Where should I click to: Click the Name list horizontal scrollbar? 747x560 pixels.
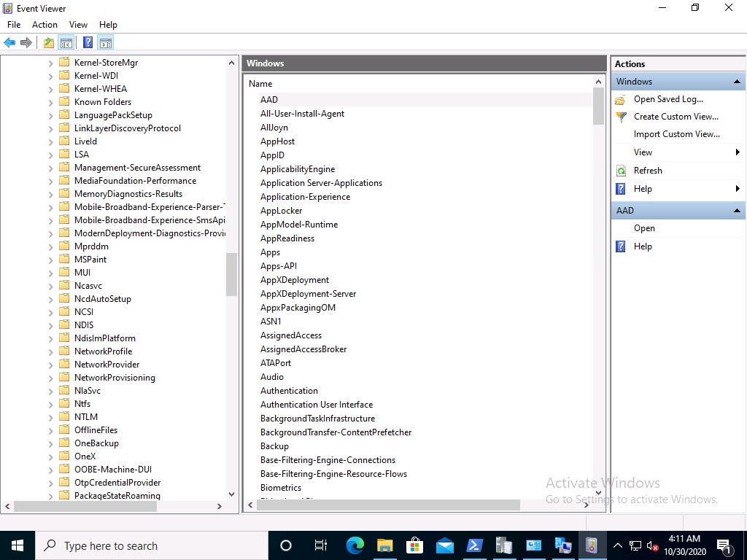pos(388,505)
